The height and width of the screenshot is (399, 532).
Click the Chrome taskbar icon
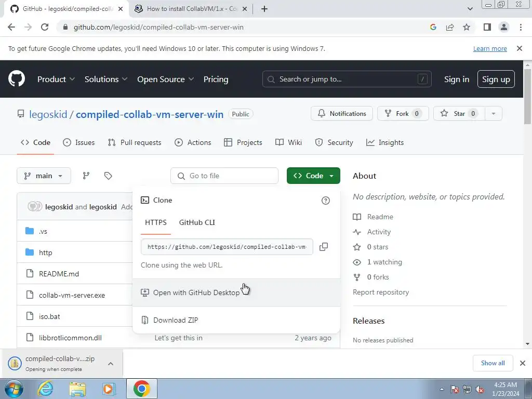point(141,389)
